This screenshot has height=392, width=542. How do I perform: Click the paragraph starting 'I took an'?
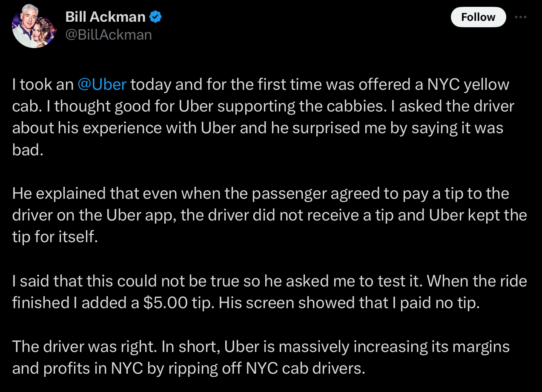point(263,117)
